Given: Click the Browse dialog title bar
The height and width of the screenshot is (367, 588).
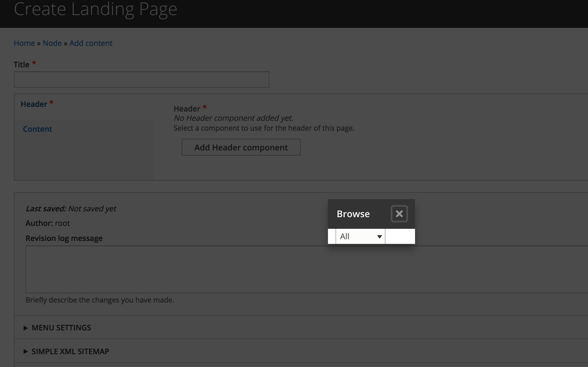Looking at the screenshot, I should coord(353,214).
